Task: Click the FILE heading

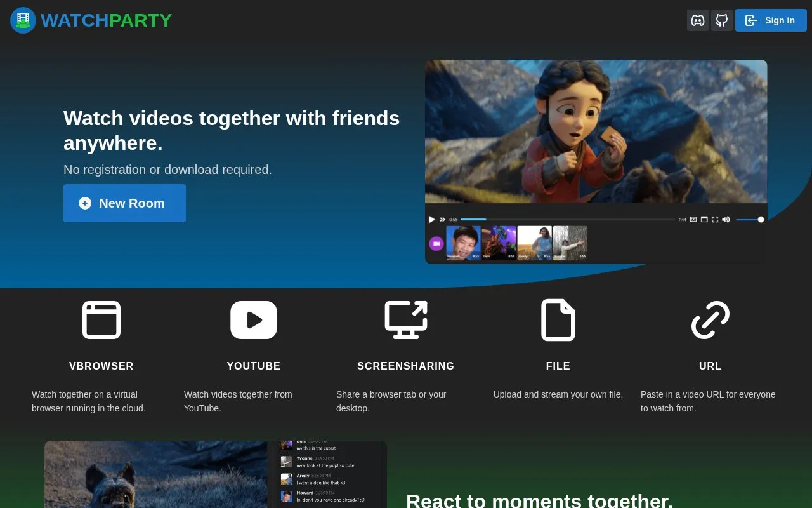Action: [x=558, y=366]
